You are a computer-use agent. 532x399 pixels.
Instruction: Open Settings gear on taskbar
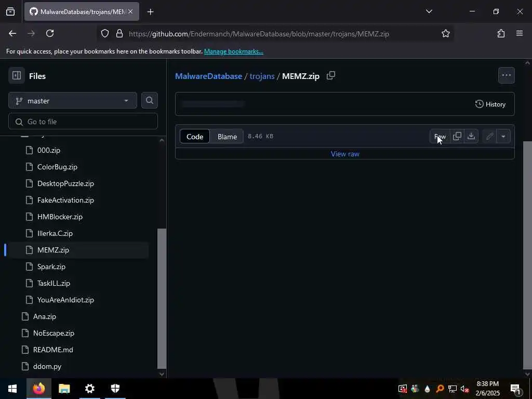pos(89,389)
